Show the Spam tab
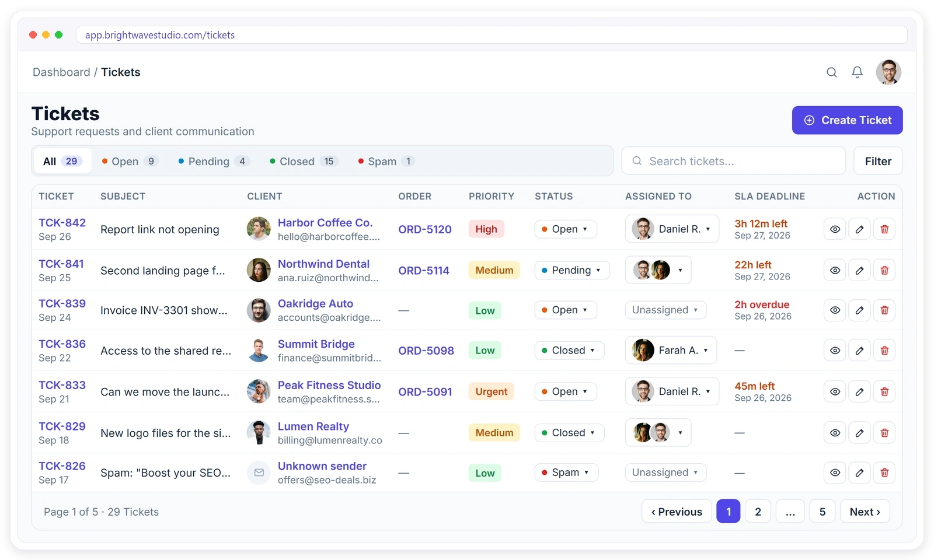 [x=386, y=162]
